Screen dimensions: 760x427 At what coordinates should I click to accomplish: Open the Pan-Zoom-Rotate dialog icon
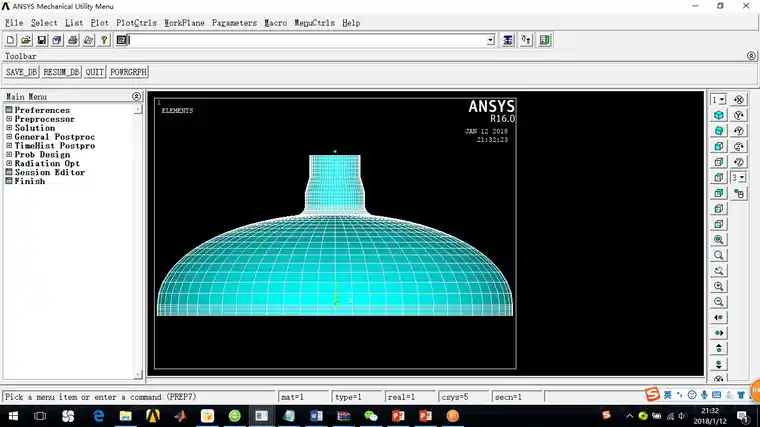click(57, 40)
